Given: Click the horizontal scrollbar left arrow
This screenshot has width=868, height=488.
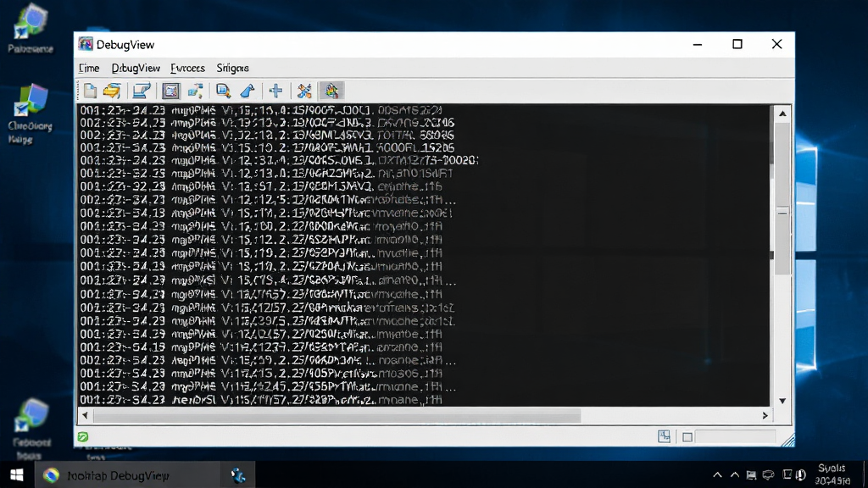Looking at the screenshot, I should pos(85,415).
